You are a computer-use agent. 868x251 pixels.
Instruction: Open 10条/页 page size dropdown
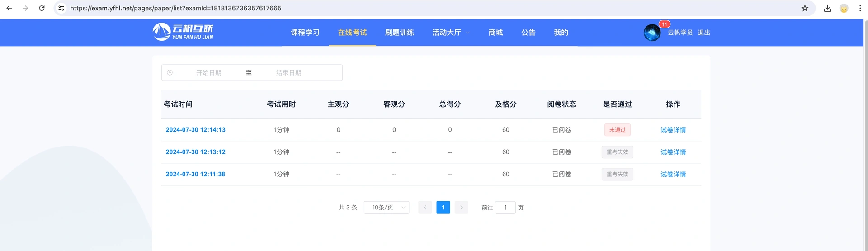[387, 208]
